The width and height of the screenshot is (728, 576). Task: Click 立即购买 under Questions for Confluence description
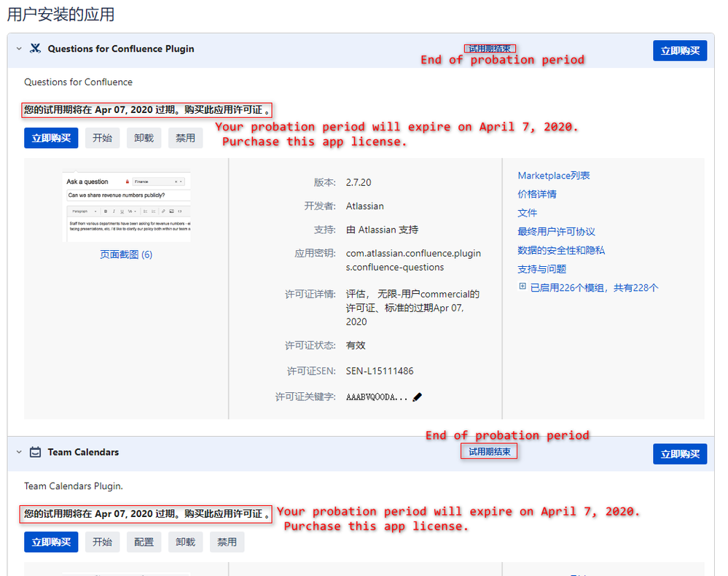(51, 138)
